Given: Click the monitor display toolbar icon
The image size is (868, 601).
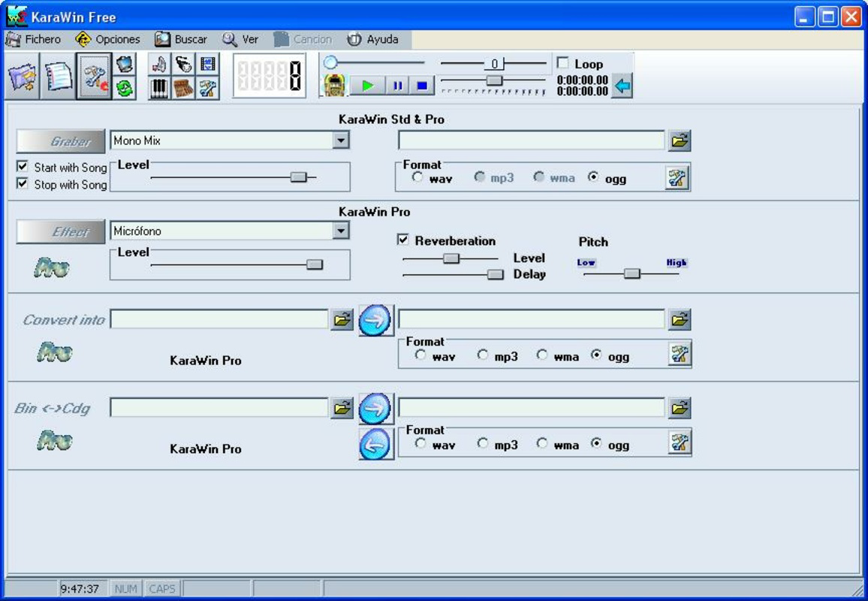Looking at the screenshot, I should (125, 65).
